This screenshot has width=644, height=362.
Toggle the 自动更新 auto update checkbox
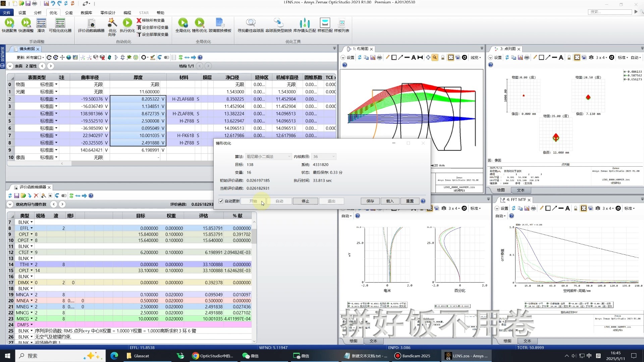[221, 201]
